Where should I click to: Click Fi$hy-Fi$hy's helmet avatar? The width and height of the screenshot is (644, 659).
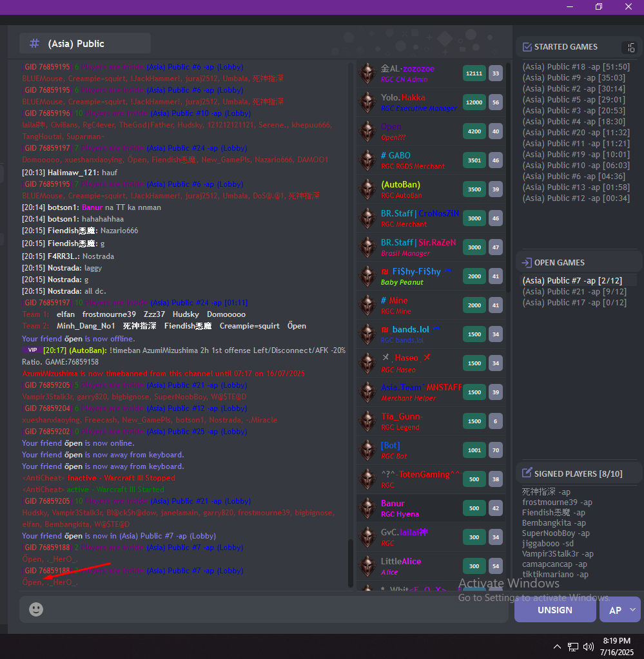click(x=367, y=276)
